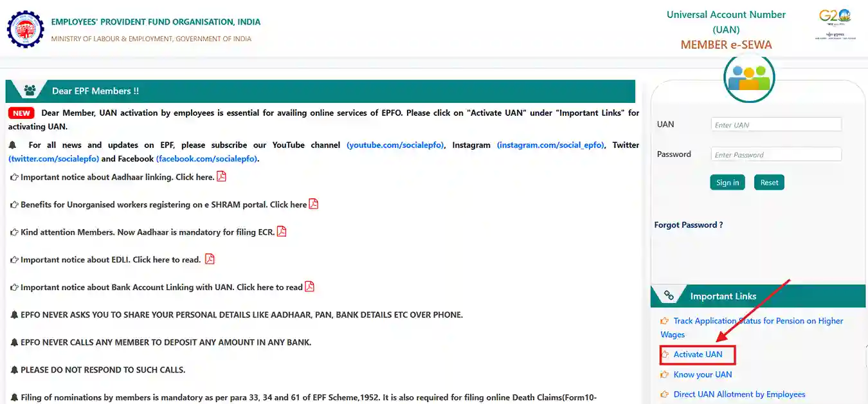Viewport: 868px width, 404px height.
Task: Click the Universal Account Number (UAN) heading
Action: pyautogui.click(x=727, y=22)
